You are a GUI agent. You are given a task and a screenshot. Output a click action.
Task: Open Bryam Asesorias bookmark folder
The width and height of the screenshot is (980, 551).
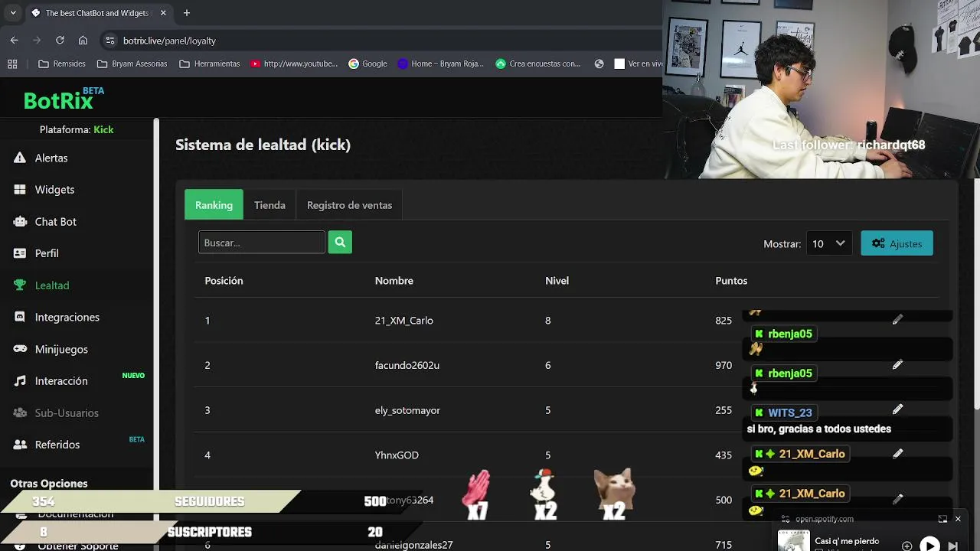132,64
